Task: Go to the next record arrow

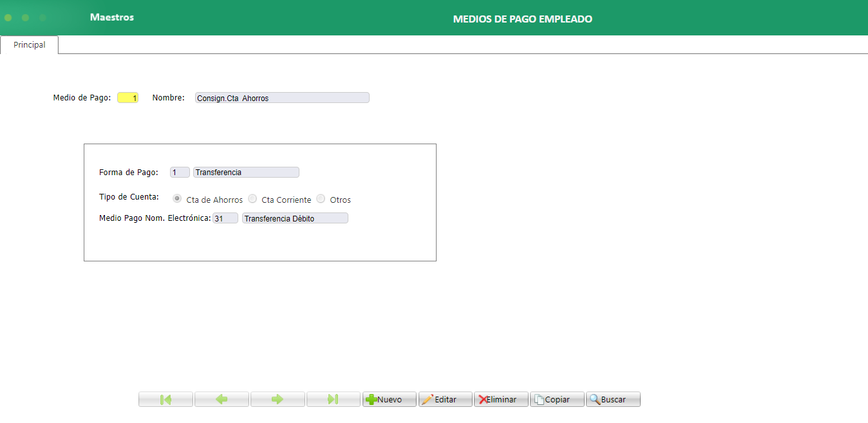Action: point(278,399)
